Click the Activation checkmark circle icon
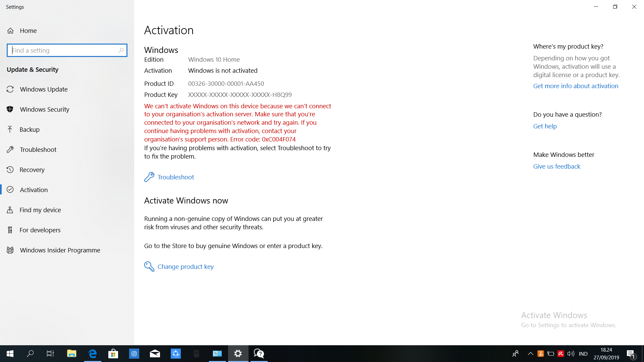This screenshot has width=644, height=362. (x=10, y=190)
